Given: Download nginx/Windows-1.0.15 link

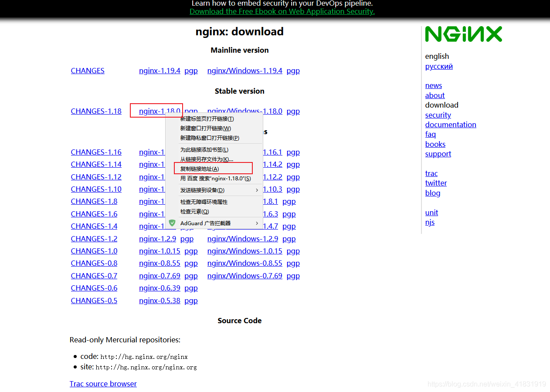Looking at the screenshot, I should pos(245,251).
